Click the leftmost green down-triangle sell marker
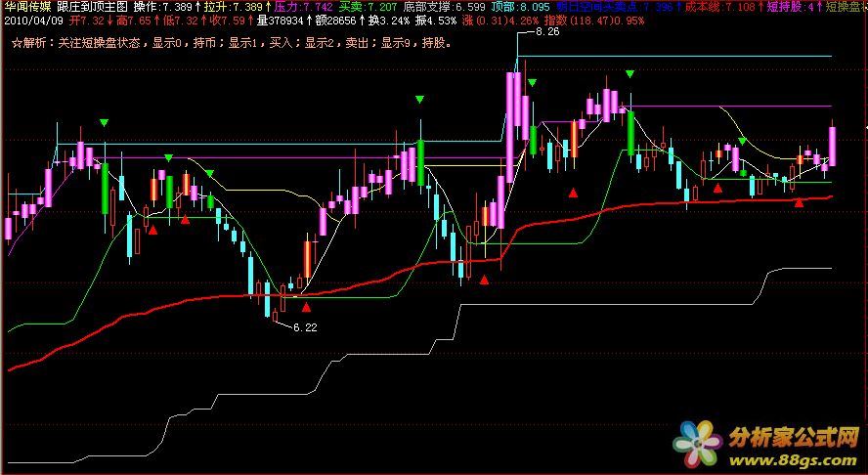 [x=104, y=122]
